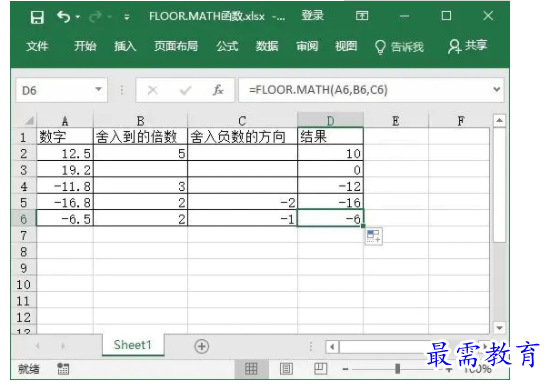The image size is (548, 386).
Task: Select column D header
Action: [x=330, y=121]
